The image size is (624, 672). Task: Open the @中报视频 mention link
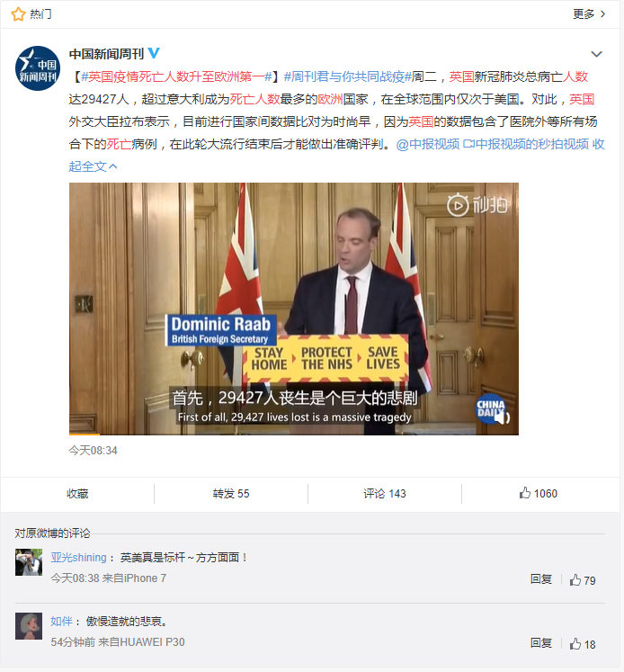(427, 144)
